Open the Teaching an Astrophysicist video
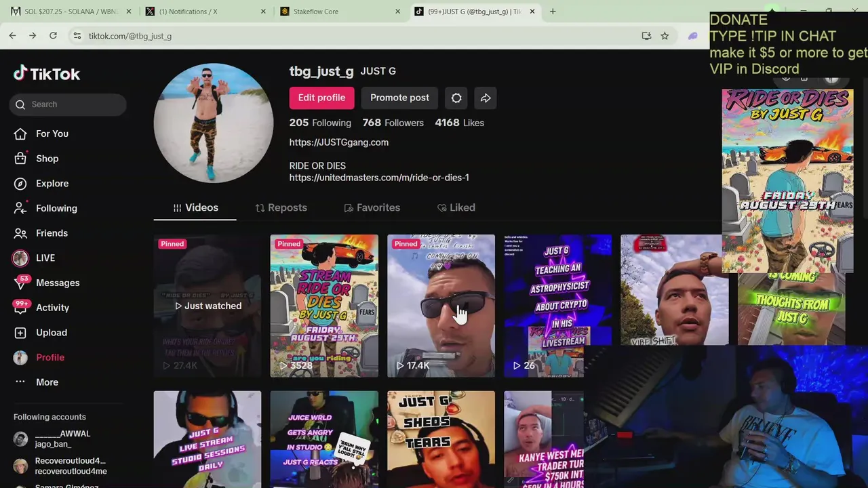The width and height of the screenshot is (868, 488). [x=557, y=306]
